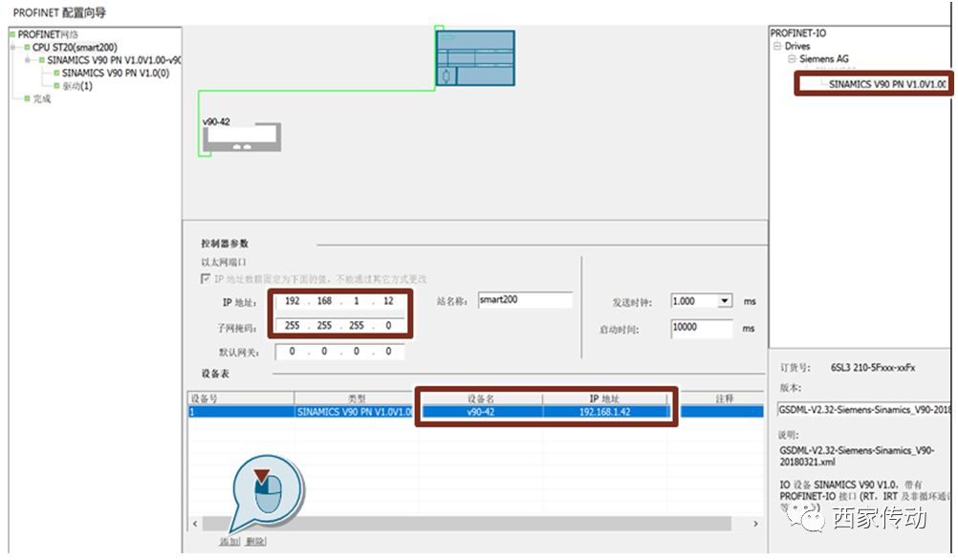
Task: Select 驱动(1) in the wizard tree
Action: pyautogui.click(x=77, y=85)
